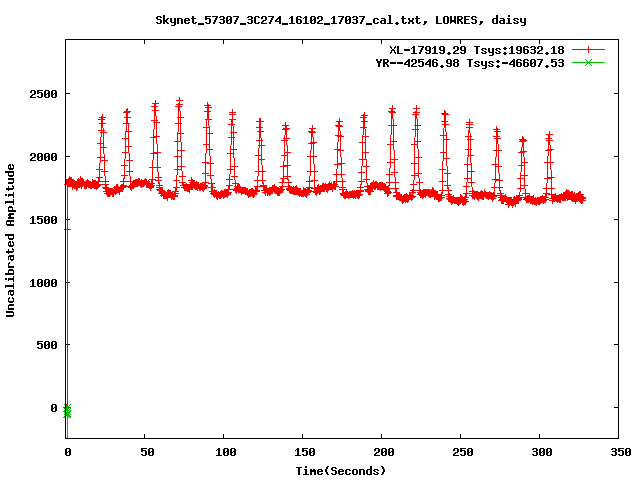This screenshot has height=480, width=640.
Task: Click the 0 y-axis tick label
Action: 54,408
